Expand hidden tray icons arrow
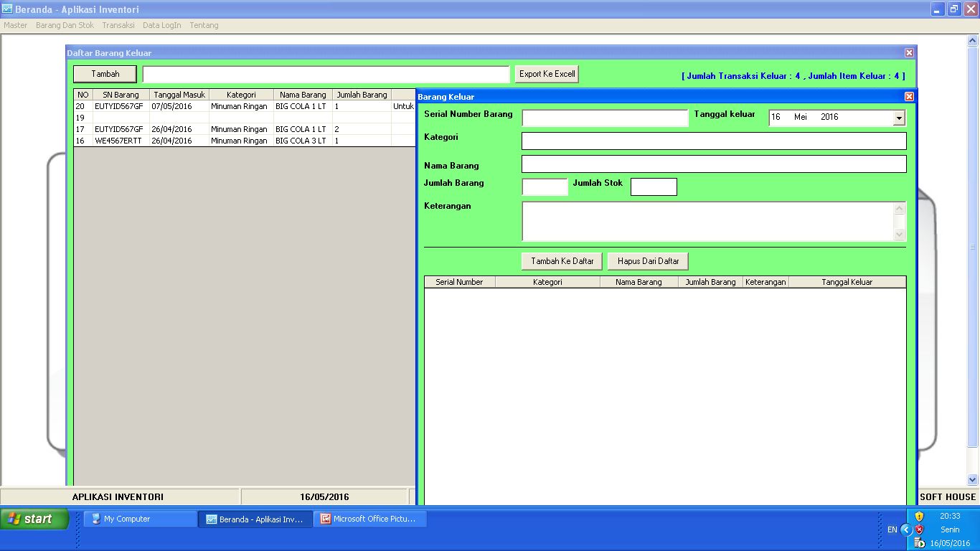The width and height of the screenshot is (980, 551). tap(906, 529)
